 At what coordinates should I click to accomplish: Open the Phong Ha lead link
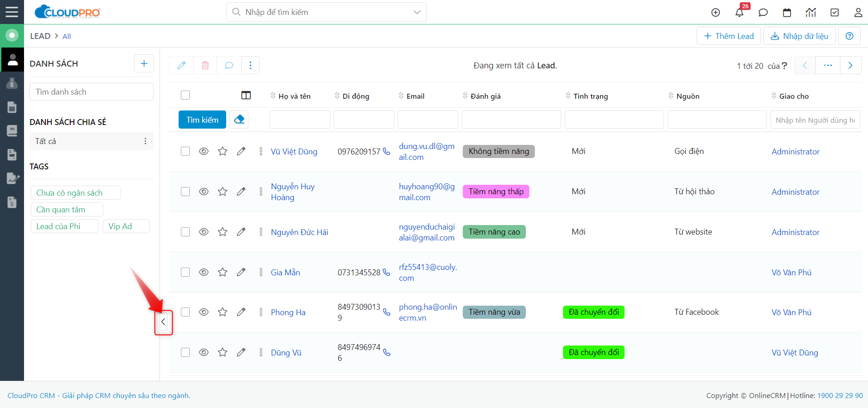coord(288,312)
